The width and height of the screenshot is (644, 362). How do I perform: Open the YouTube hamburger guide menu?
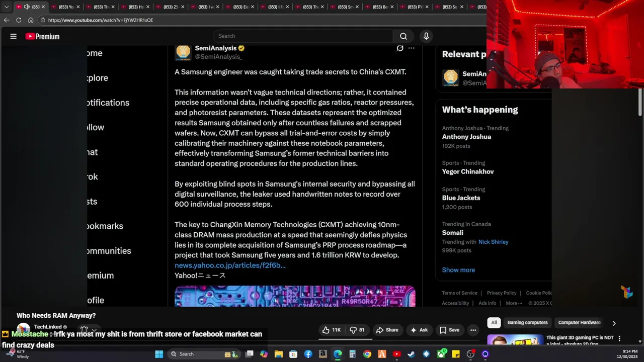click(x=14, y=36)
